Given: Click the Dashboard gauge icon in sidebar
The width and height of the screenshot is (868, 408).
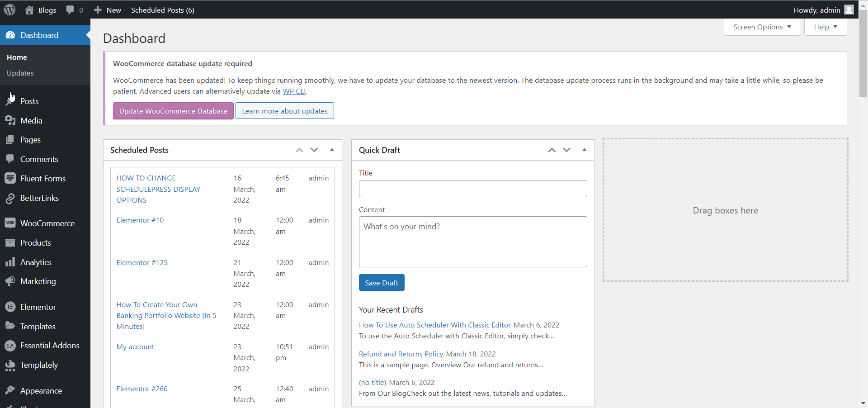Looking at the screenshot, I should click(x=10, y=35).
